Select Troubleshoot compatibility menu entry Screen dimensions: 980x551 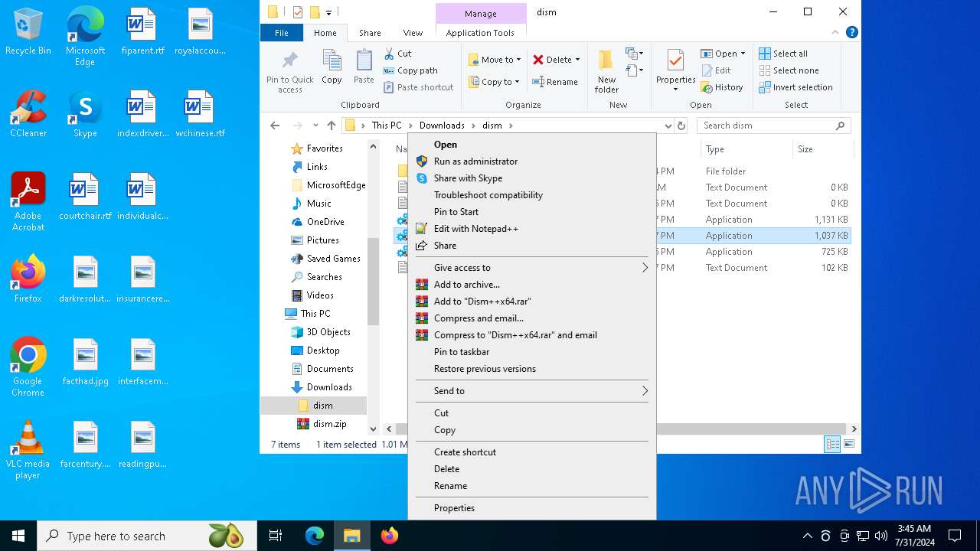coord(532,195)
